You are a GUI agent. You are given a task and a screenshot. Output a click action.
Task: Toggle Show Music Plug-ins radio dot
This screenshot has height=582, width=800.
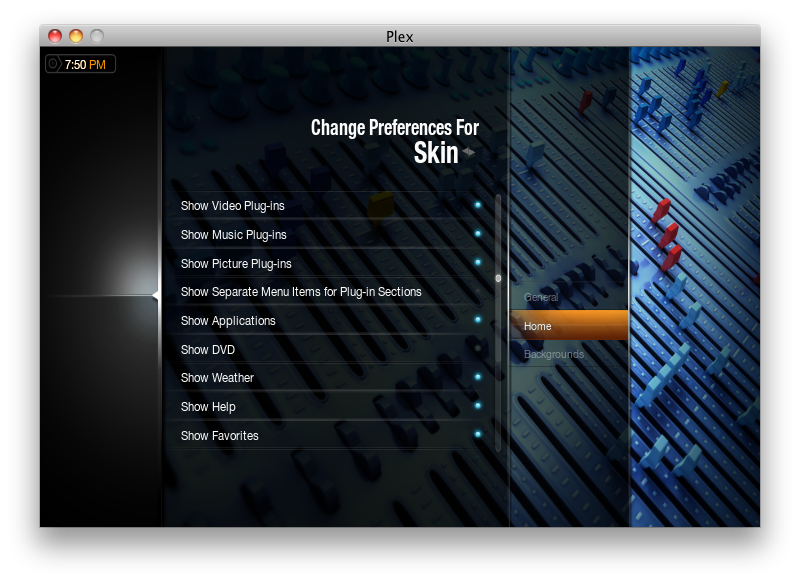(x=478, y=234)
